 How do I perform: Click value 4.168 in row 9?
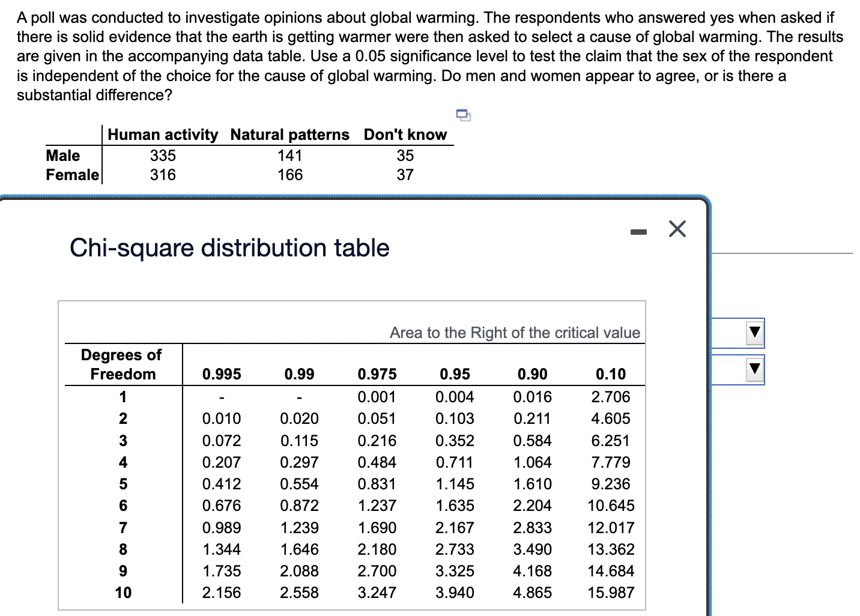click(533, 571)
